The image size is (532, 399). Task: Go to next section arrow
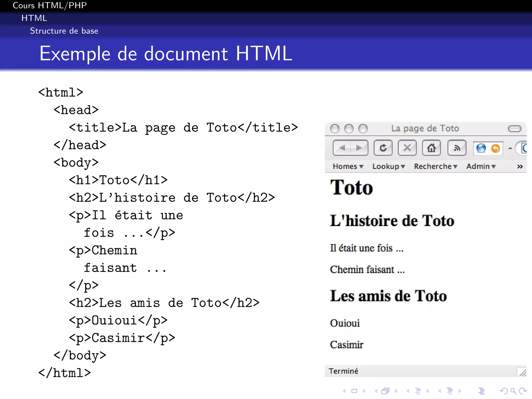[460, 391]
